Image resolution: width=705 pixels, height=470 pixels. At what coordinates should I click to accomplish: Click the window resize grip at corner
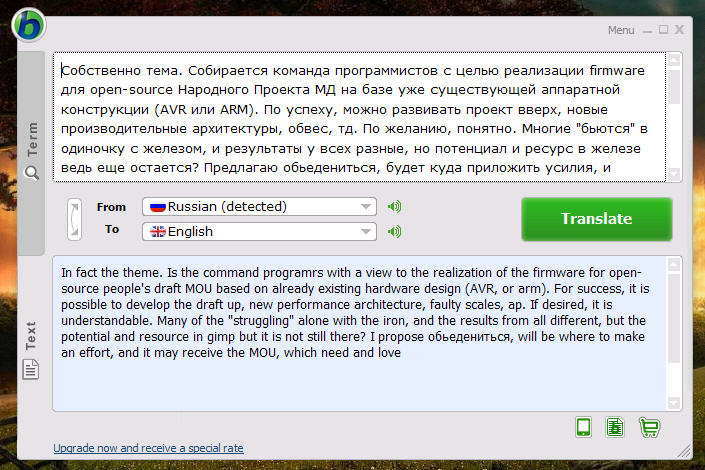(684, 451)
